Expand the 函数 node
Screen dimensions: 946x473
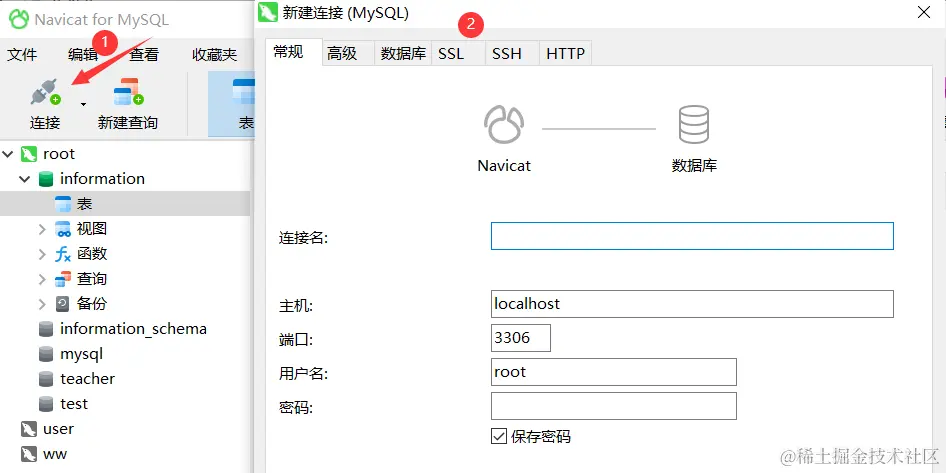point(42,254)
